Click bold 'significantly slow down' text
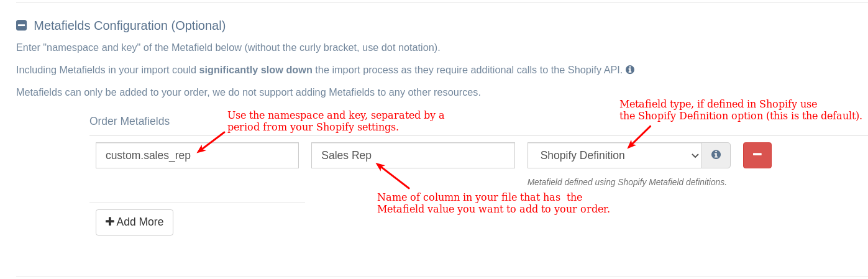The height and width of the screenshot is (279, 868). pos(255,70)
